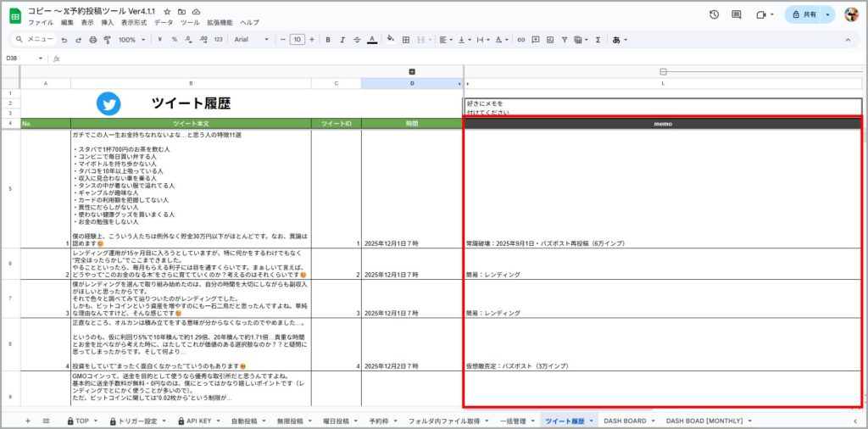868x429 pixels.
Task: Click the insert link icon
Action: tap(521, 40)
